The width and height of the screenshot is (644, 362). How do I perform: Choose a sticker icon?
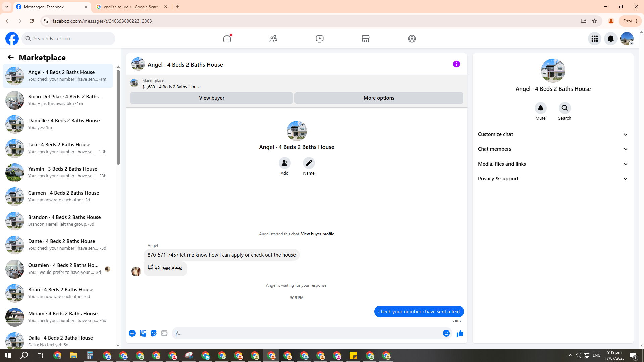(154, 333)
